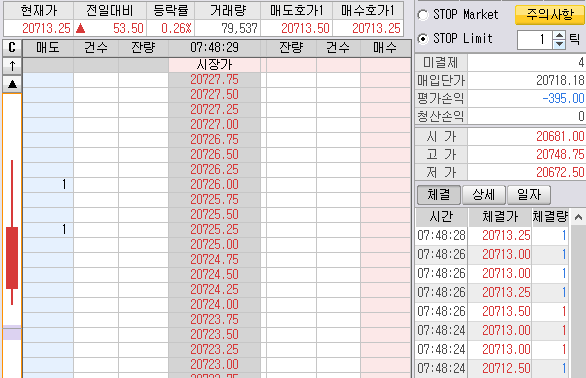Click price 20727.75 in the ladder
Screen dimensions: 586x378
click(x=214, y=80)
